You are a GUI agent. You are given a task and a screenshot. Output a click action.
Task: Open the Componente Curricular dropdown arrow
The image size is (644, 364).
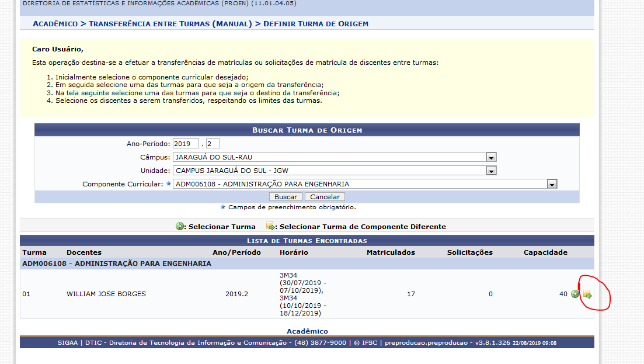coord(552,183)
